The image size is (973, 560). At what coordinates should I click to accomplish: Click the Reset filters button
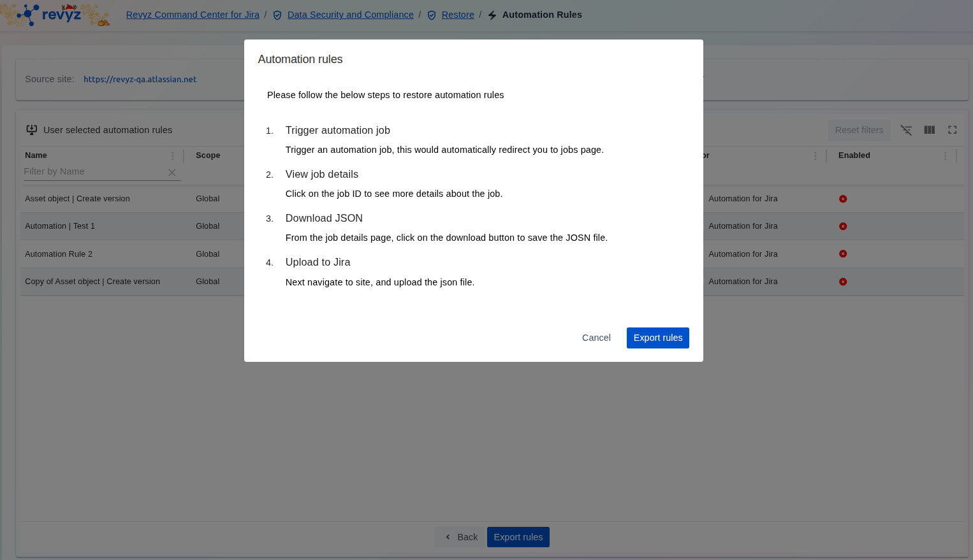[859, 130]
